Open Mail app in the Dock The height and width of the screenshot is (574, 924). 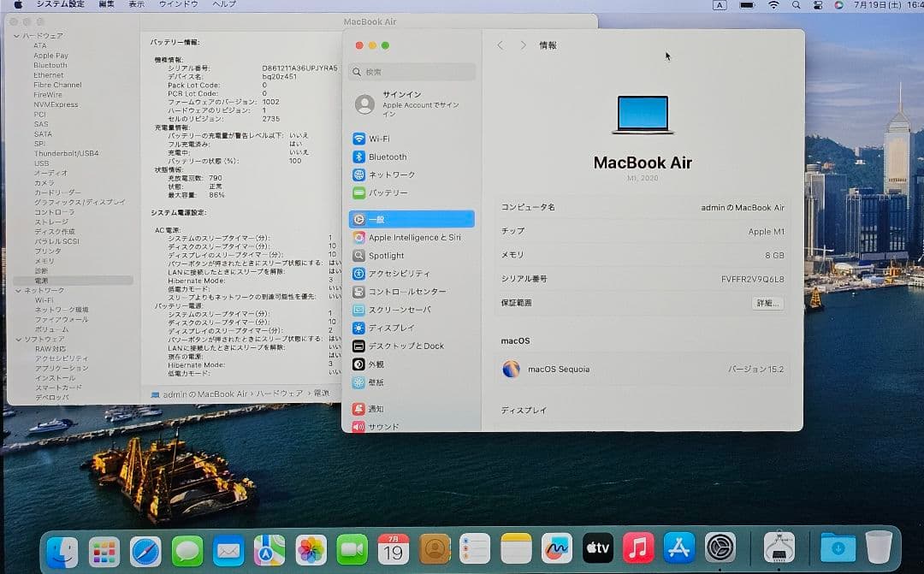click(x=228, y=550)
